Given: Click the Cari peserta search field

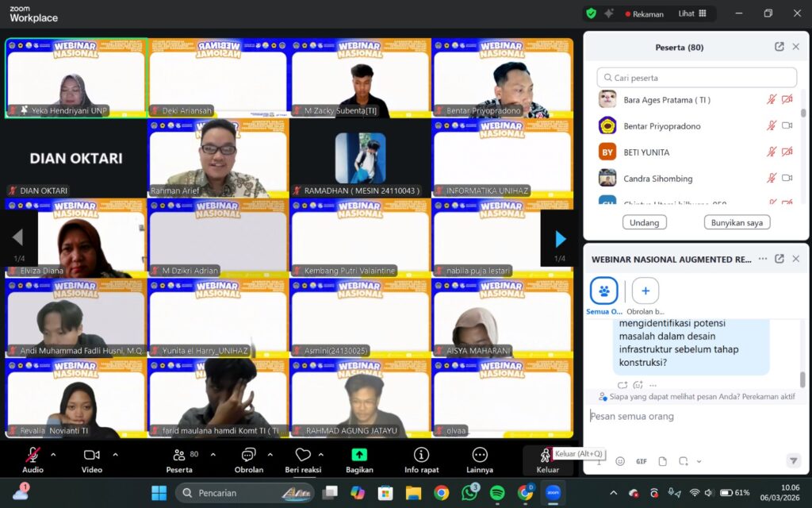Looking at the screenshot, I should point(697,78).
